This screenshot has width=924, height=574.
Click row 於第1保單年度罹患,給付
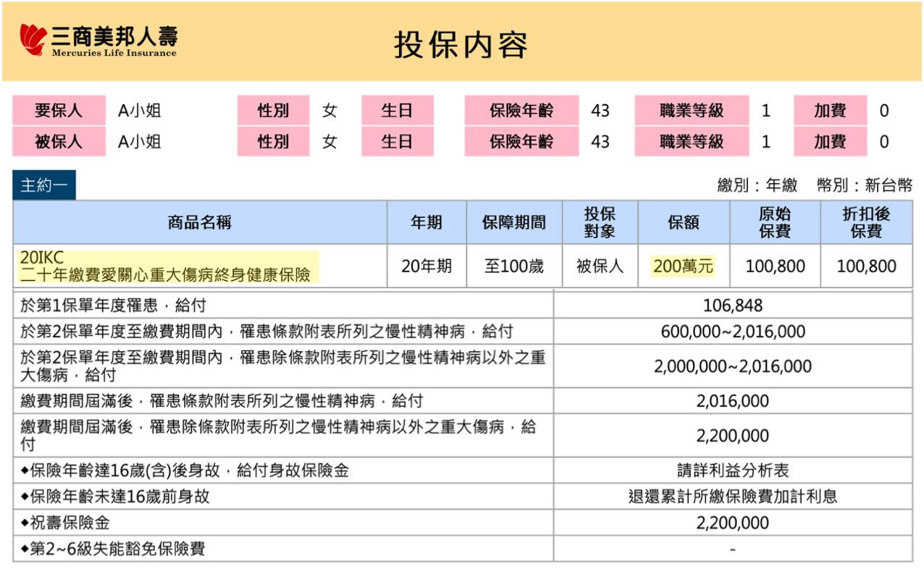[283, 305]
